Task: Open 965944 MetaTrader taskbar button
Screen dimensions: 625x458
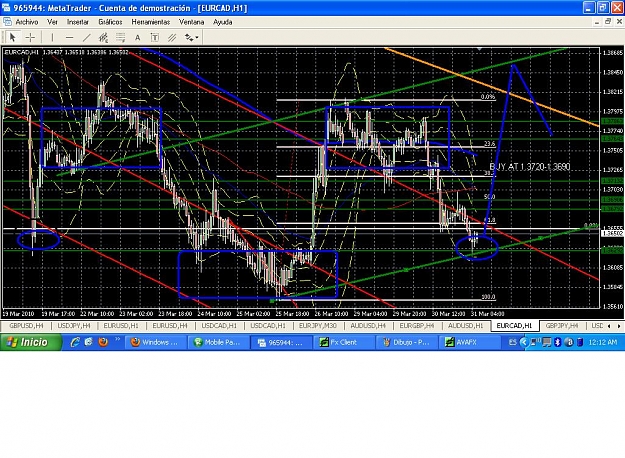Action: (x=281, y=342)
